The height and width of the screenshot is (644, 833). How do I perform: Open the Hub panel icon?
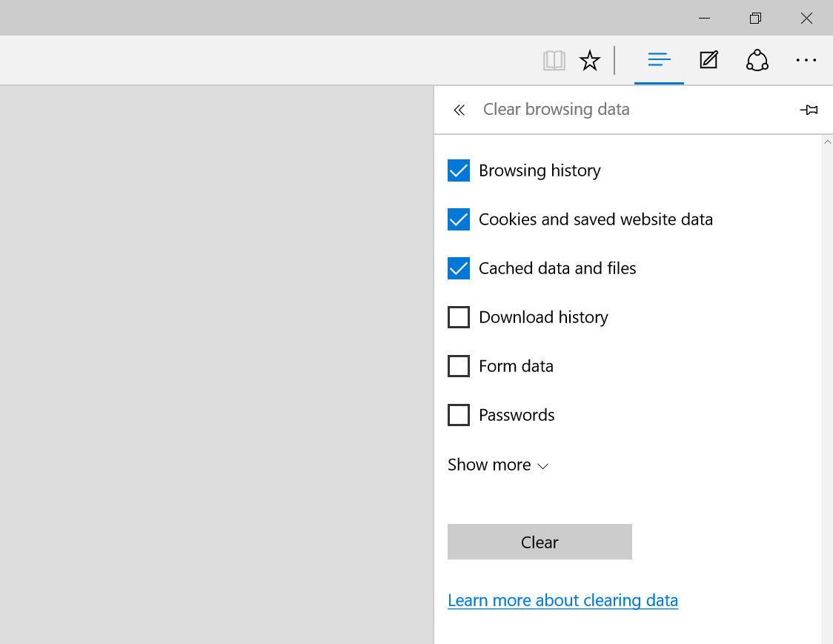coord(659,60)
